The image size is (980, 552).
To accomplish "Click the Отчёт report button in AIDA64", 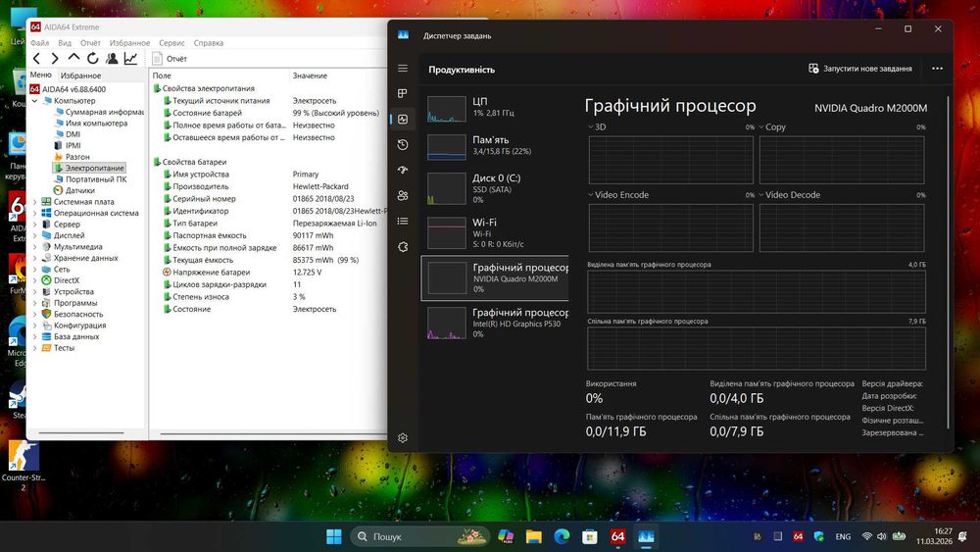I will click(170, 59).
